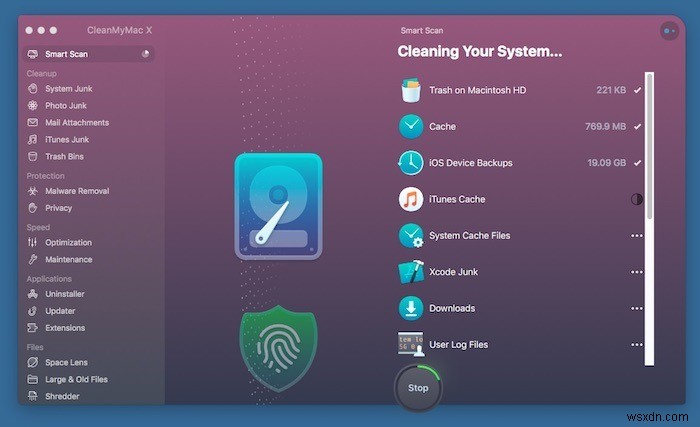Stop the cleaning process

418,388
